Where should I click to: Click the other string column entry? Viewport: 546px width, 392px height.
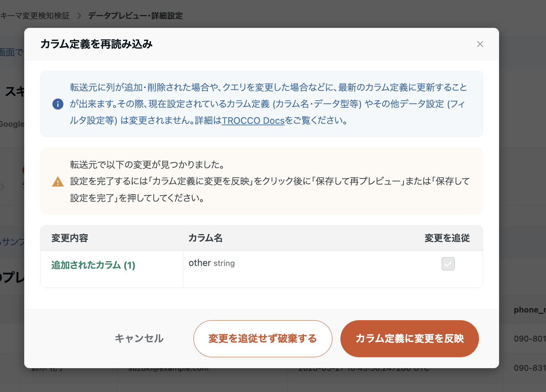click(212, 263)
